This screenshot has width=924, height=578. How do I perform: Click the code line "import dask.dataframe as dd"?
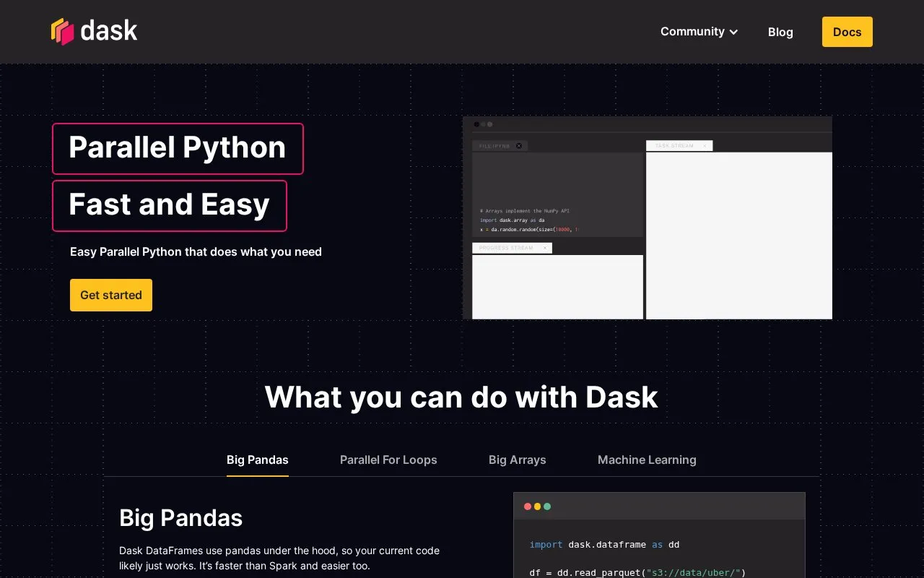point(604,545)
